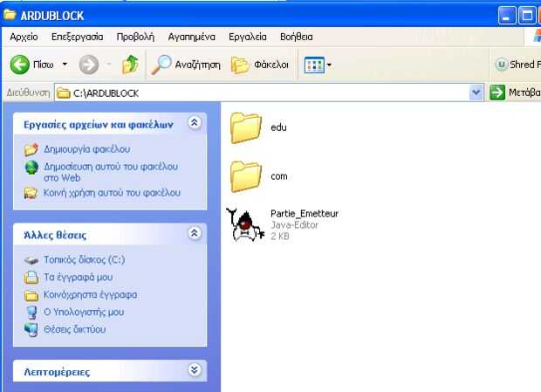Open the Επεξεργασία menu
The width and height of the screenshot is (541, 392).
point(78,37)
